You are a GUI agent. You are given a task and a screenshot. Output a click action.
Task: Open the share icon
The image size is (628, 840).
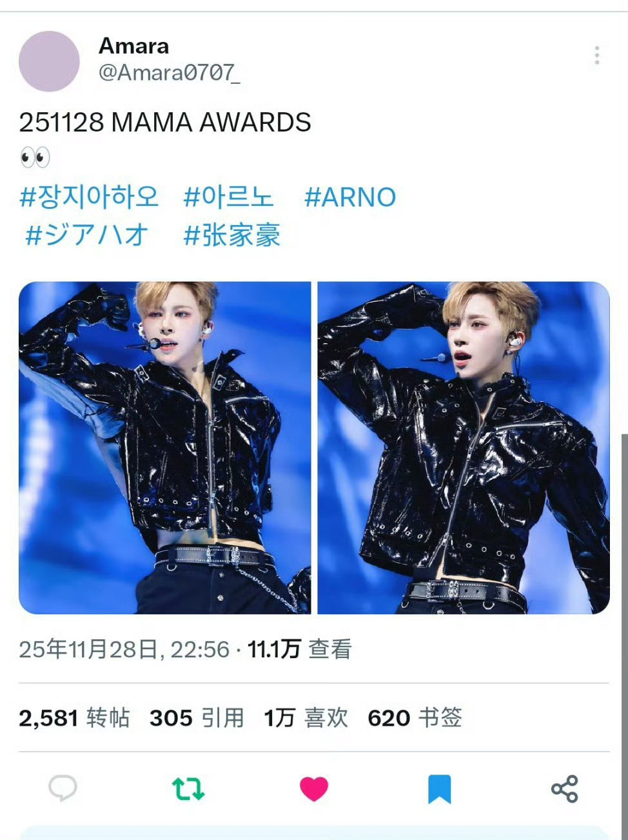tap(565, 788)
